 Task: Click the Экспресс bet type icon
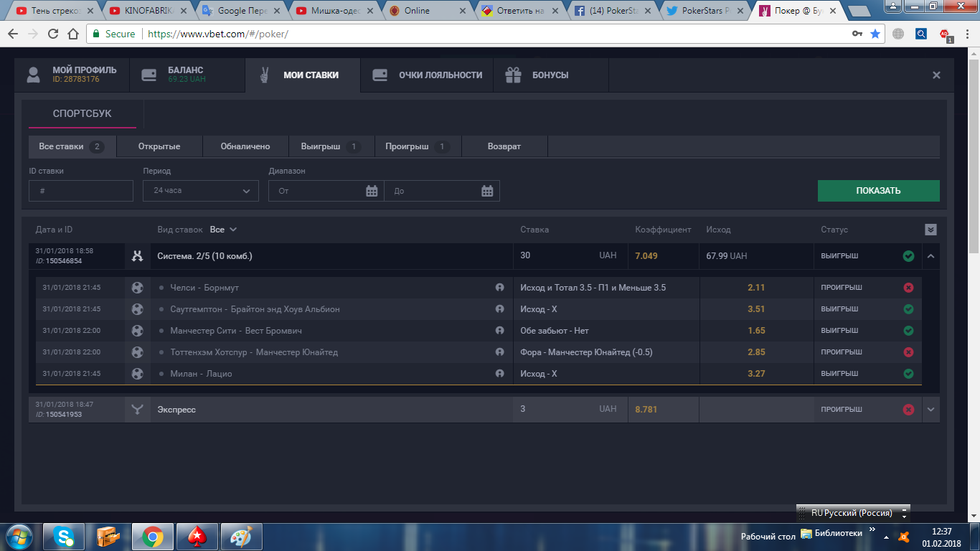(138, 410)
